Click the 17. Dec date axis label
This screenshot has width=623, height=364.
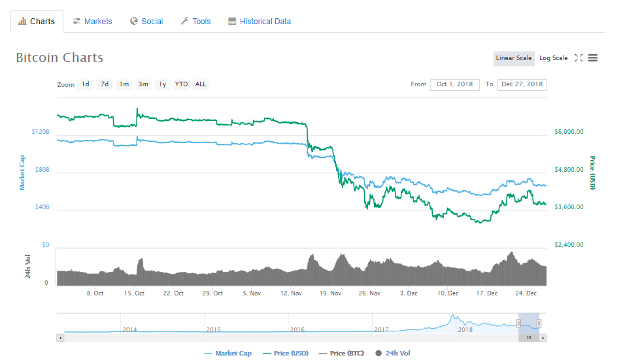click(487, 293)
